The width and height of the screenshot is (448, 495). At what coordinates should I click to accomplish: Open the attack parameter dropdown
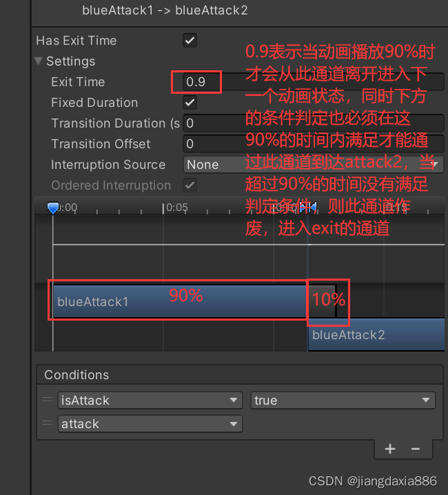coord(150,423)
